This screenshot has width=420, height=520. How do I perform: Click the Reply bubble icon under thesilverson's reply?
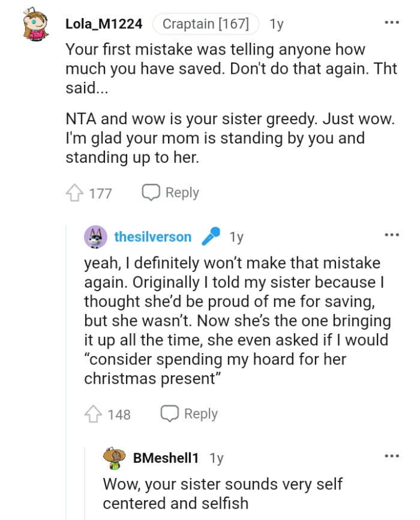click(170, 413)
